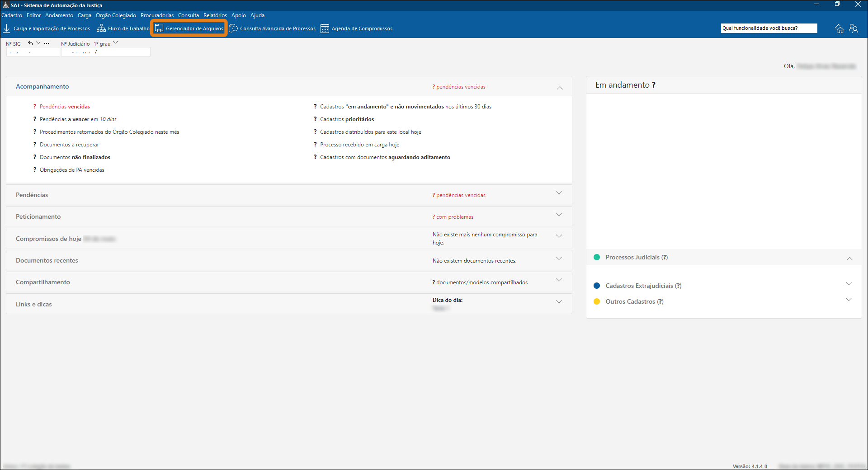Click the SAJ app icon in title bar
This screenshot has height=470, width=868.
(5, 5)
